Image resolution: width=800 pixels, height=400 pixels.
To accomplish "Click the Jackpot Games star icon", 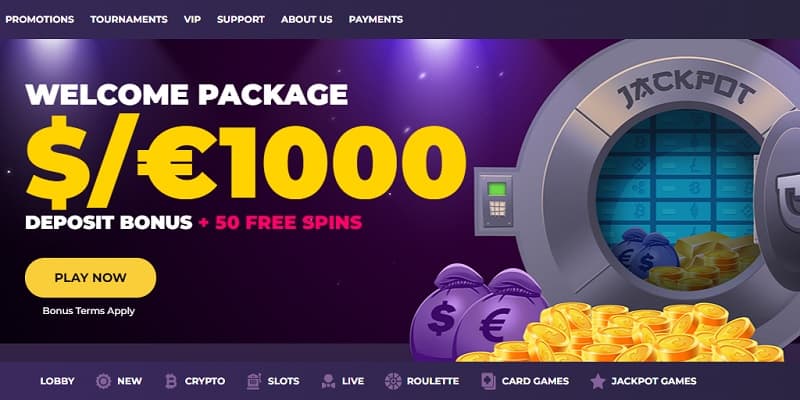I will [x=597, y=381].
